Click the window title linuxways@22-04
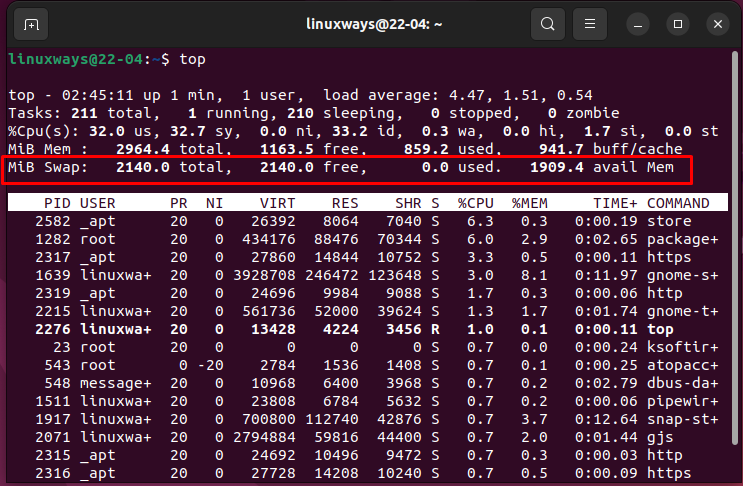This screenshot has width=743, height=486. tap(374, 24)
